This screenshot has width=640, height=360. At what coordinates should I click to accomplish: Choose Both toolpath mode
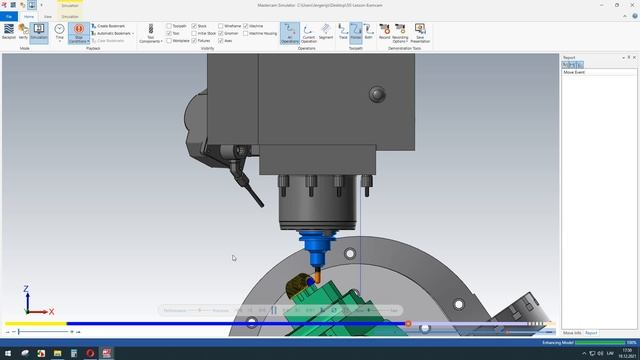click(369, 32)
